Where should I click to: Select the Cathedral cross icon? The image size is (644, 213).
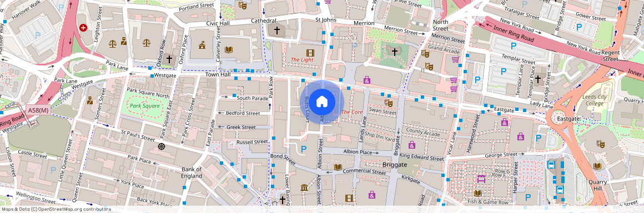coord(277,30)
